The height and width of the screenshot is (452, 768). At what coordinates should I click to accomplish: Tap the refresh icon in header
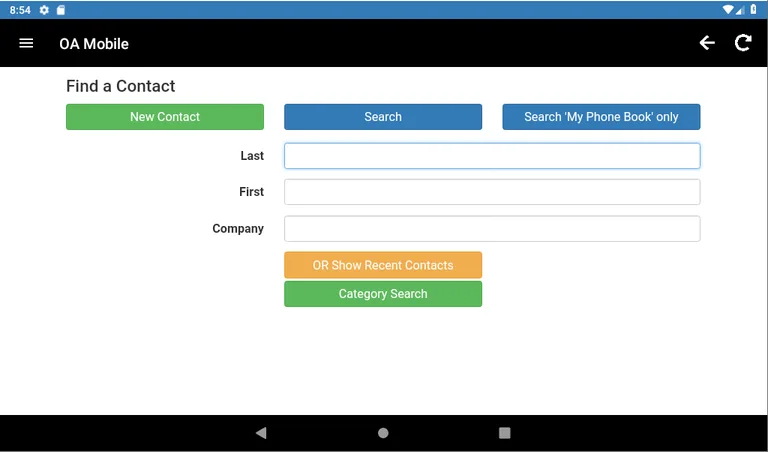coord(743,43)
